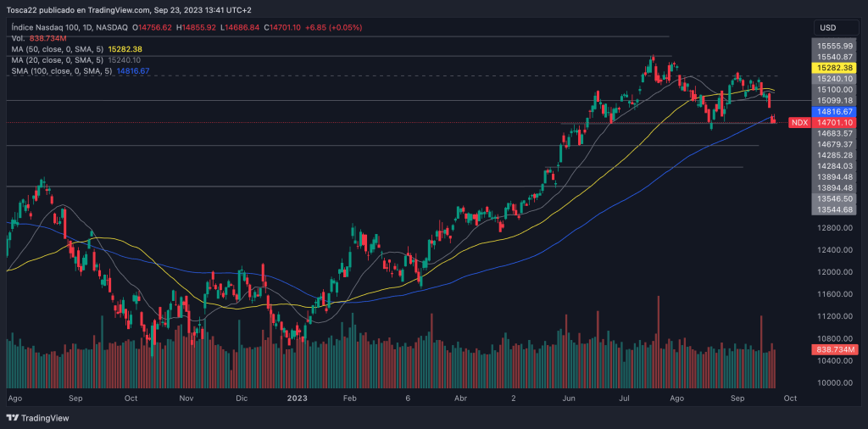Click the 13544.68 price level label
Image resolution: width=868 pixels, height=429 pixels.
click(x=835, y=209)
